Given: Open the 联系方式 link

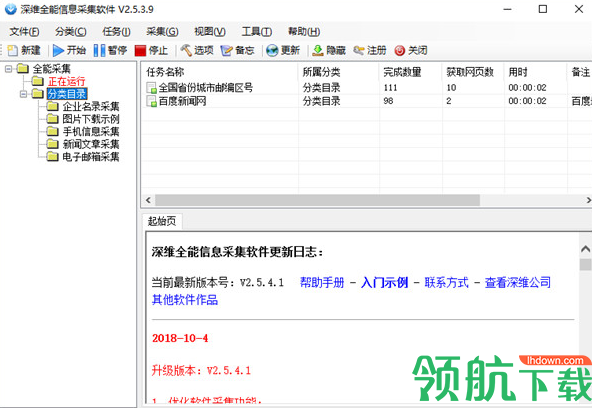Looking at the screenshot, I should 446,282.
